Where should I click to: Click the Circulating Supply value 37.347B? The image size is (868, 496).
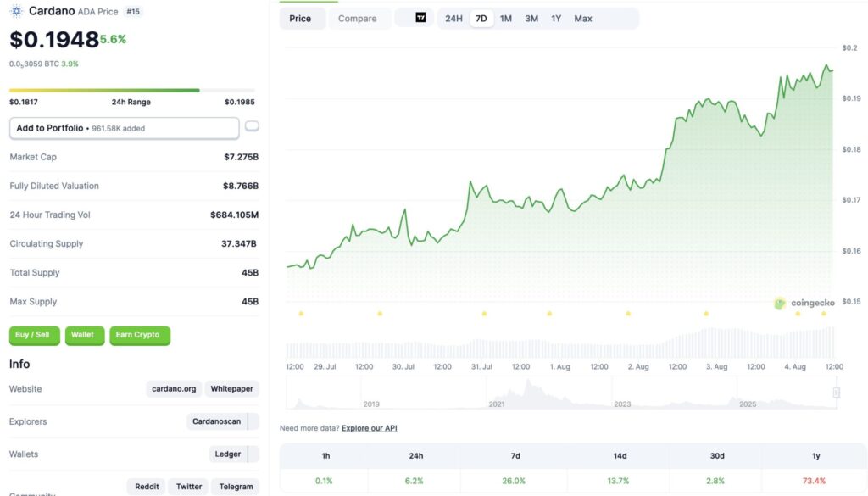click(238, 243)
